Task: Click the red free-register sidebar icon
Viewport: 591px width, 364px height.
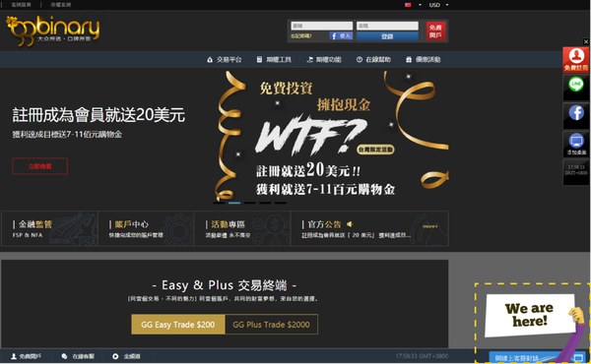Action: coord(576,59)
